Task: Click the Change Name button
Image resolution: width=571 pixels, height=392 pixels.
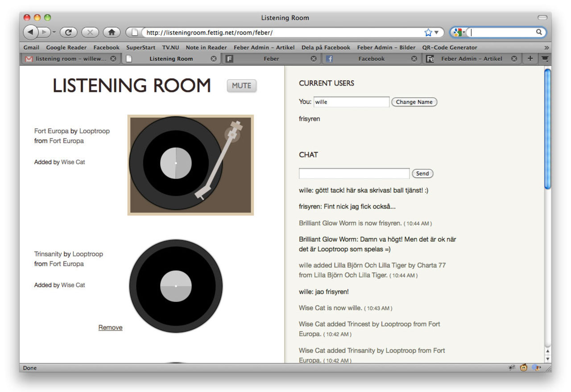Action: click(x=414, y=102)
